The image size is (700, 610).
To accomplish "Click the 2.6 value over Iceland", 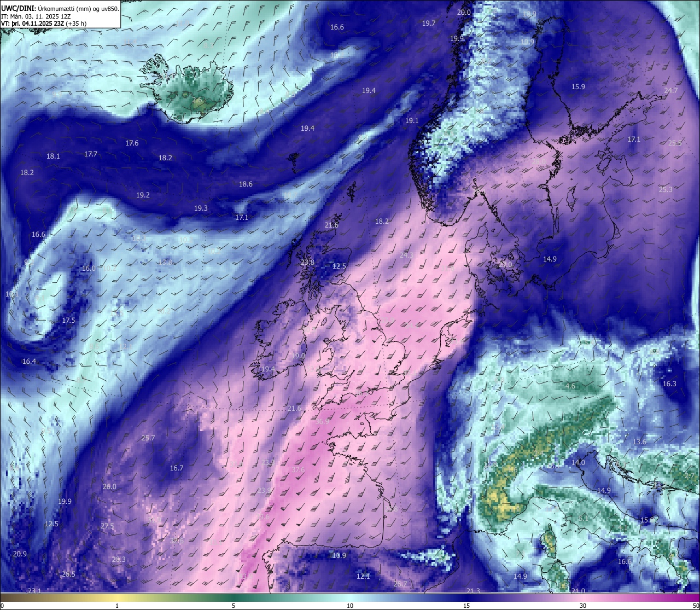I will click(x=197, y=100).
